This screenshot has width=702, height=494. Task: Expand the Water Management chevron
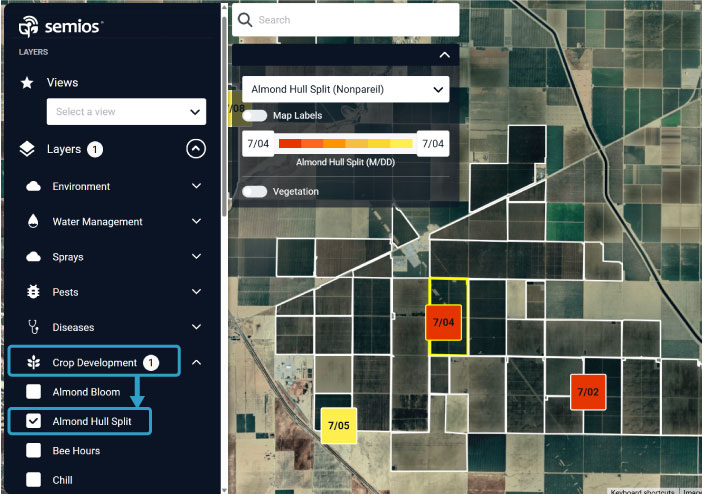point(196,221)
